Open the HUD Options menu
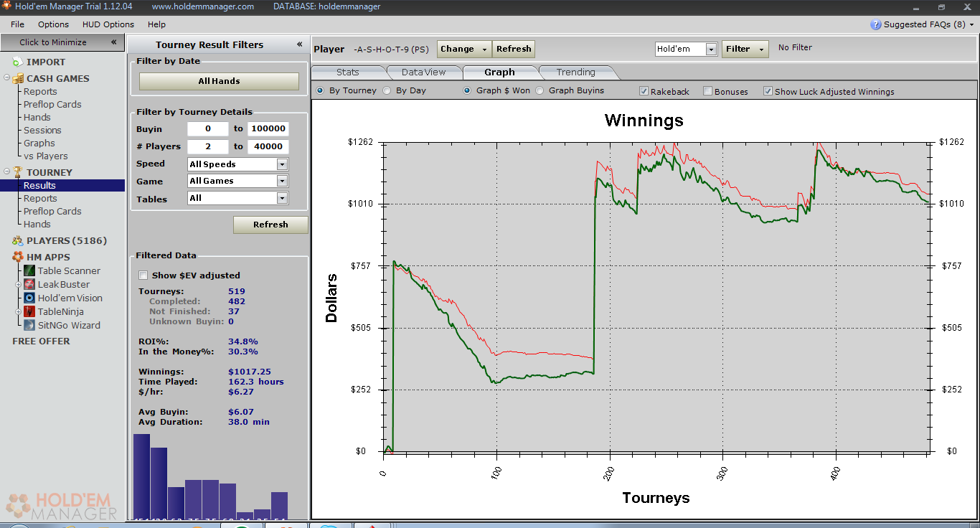This screenshot has height=528, width=980. click(108, 24)
